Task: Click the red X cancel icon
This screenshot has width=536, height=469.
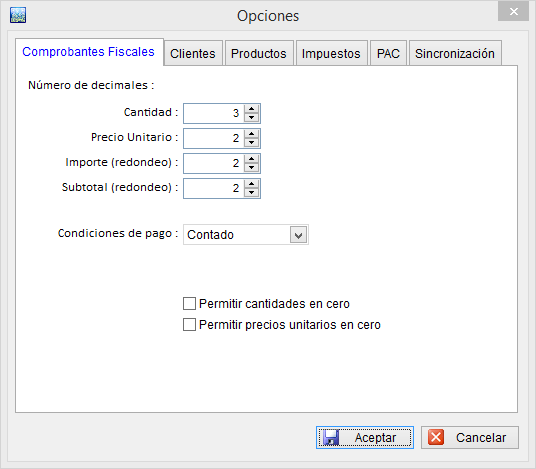Action: pos(436,437)
